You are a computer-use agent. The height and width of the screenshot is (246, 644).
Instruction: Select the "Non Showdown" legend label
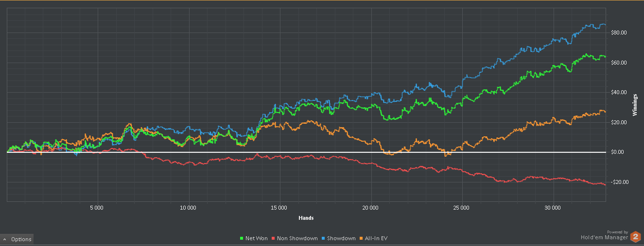coord(297,239)
